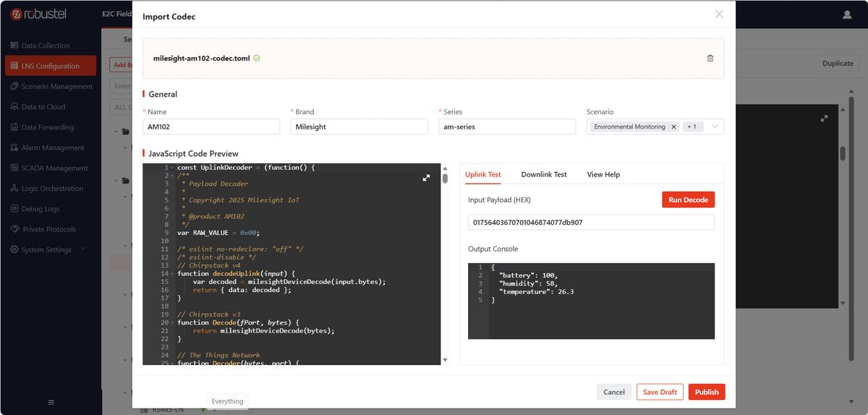Open the Scenario dropdown arrow
Screen dimensions: 868x415
coord(715,127)
